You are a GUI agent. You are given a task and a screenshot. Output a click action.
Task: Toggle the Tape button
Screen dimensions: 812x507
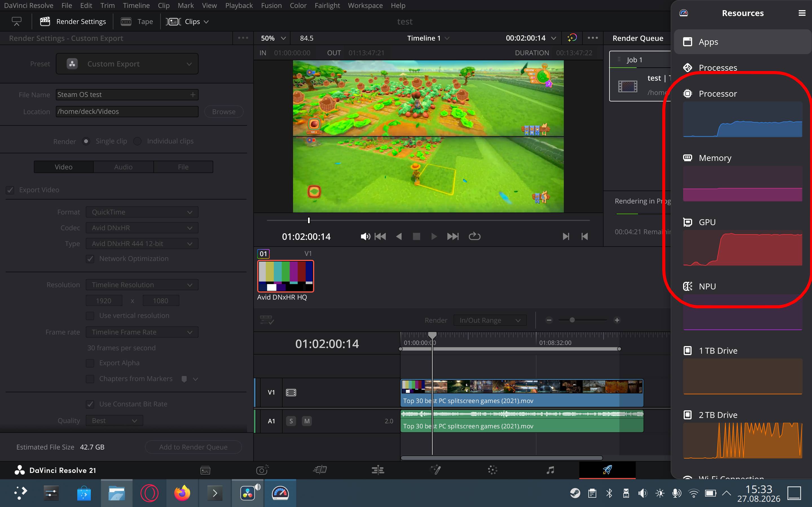137,21
